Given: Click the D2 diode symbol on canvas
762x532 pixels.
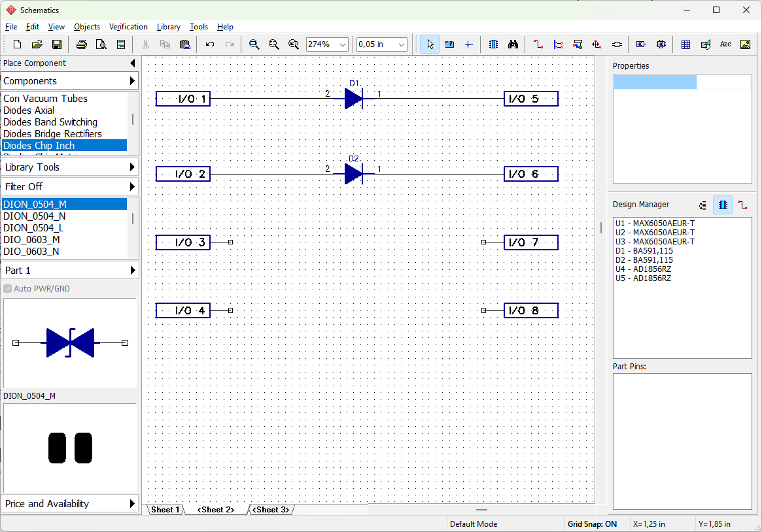Looking at the screenshot, I should coord(353,174).
